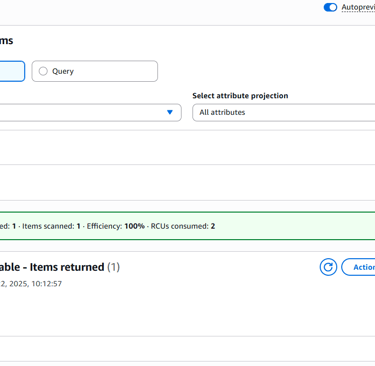
Task: Click the page heading ending in ms
Action: click(x=7, y=41)
